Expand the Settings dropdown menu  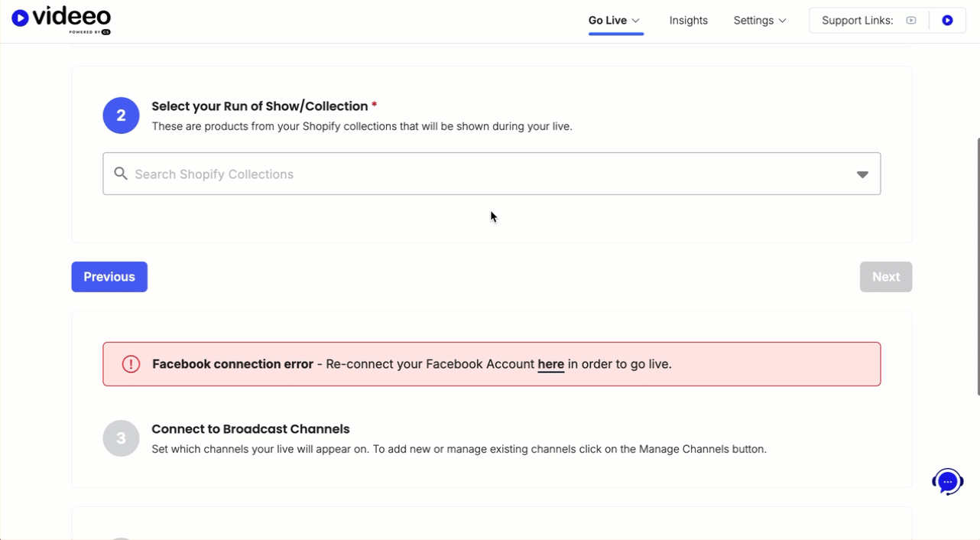[759, 21]
